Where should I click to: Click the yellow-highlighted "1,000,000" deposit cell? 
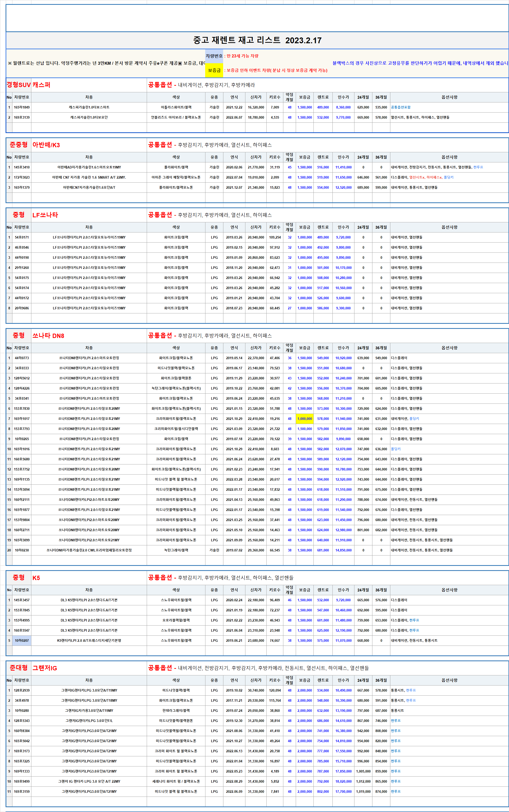[x=305, y=419]
